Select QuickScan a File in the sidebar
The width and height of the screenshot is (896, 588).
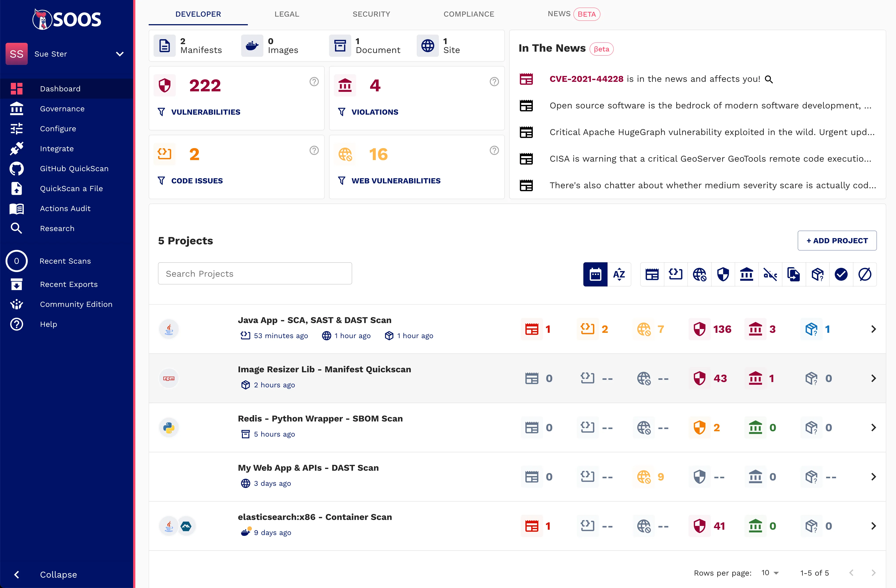71,188
